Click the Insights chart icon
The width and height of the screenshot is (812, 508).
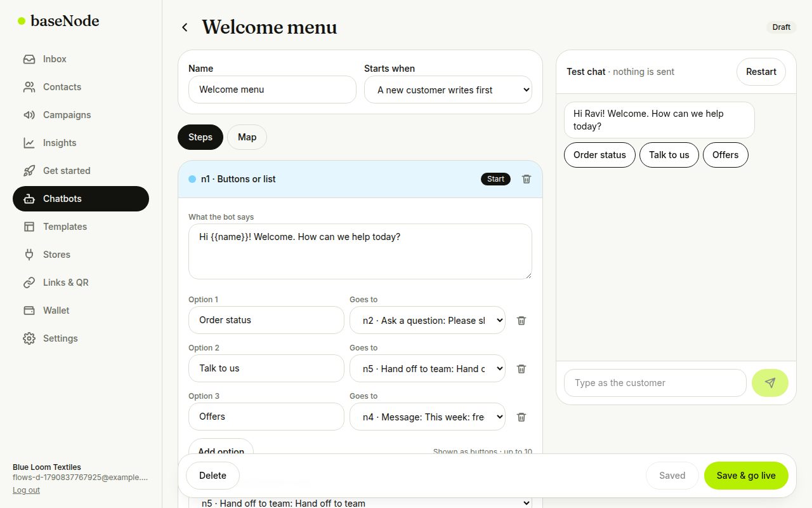tap(29, 143)
